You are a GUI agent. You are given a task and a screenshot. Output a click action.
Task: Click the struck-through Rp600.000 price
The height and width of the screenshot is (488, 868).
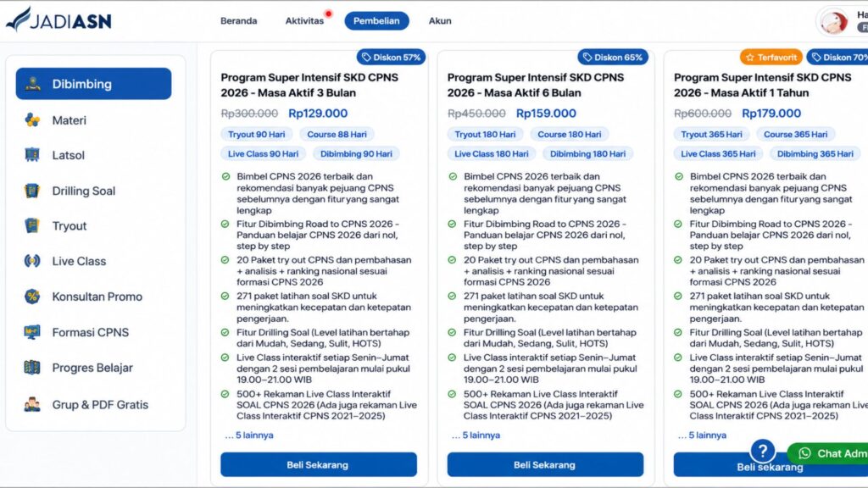[703, 114]
